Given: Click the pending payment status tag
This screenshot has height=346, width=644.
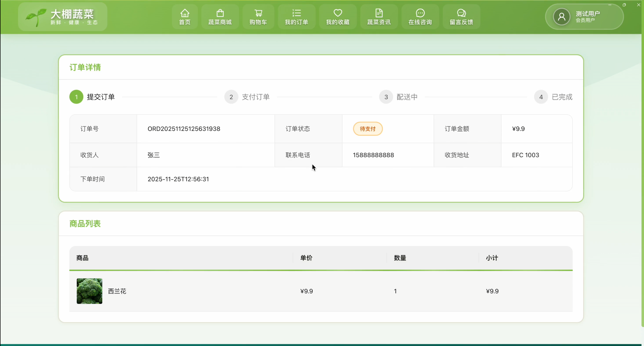Looking at the screenshot, I should coord(367,129).
